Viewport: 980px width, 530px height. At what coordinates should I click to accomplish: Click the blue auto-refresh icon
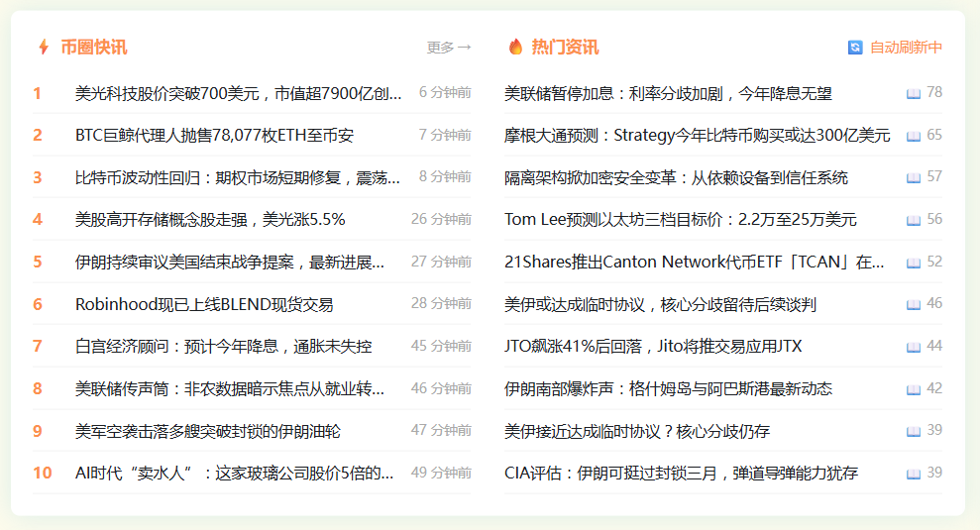click(x=855, y=48)
